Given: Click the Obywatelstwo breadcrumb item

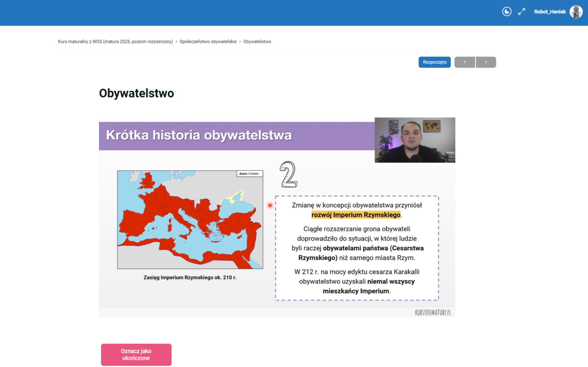Looking at the screenshot, I should (x=257, y=42).
